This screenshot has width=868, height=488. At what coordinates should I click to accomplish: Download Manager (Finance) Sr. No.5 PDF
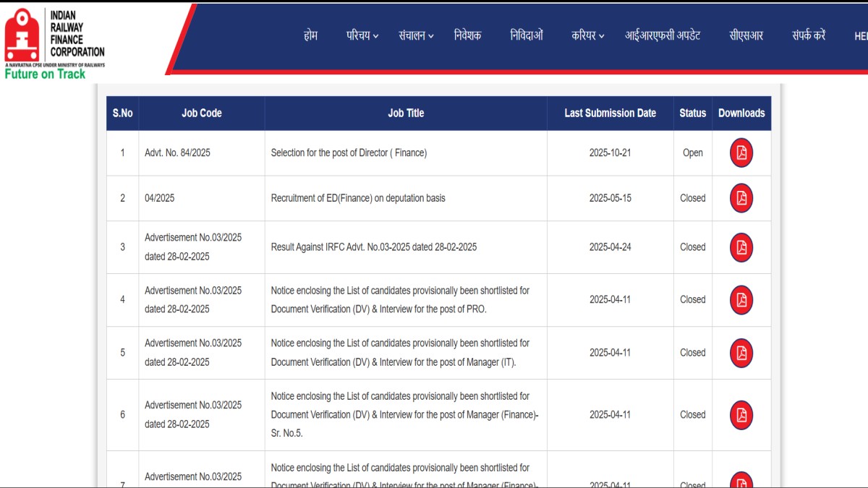point(741,415)
